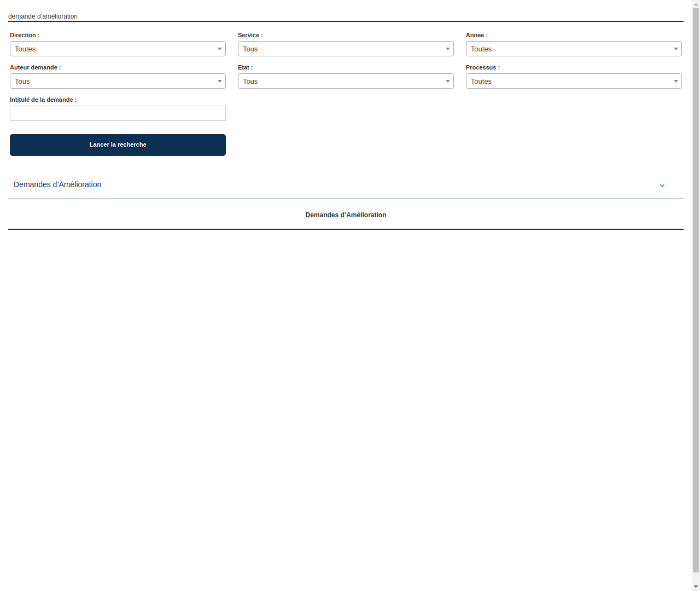The image size is (700, 591).
Task: Click the demande d'amélioration page heading
Action: [x=43, y=16]
